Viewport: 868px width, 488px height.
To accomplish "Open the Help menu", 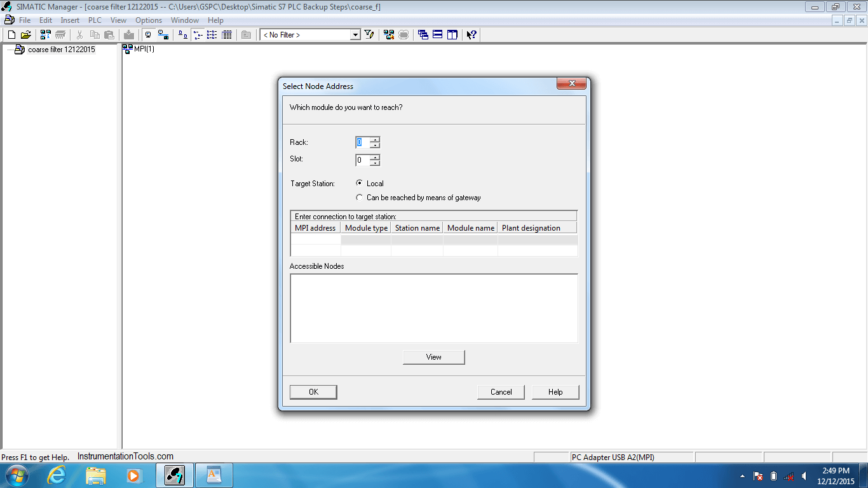I will [216, 20].
